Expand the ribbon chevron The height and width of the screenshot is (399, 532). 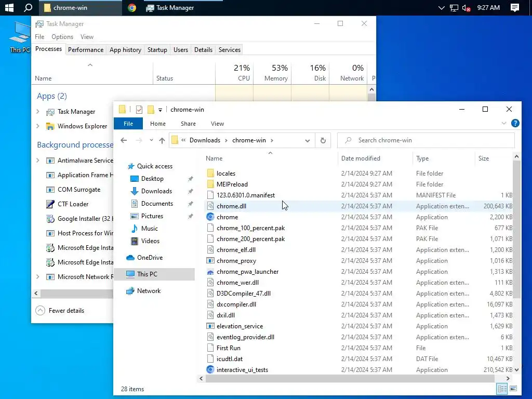click(x=504, y=124)
